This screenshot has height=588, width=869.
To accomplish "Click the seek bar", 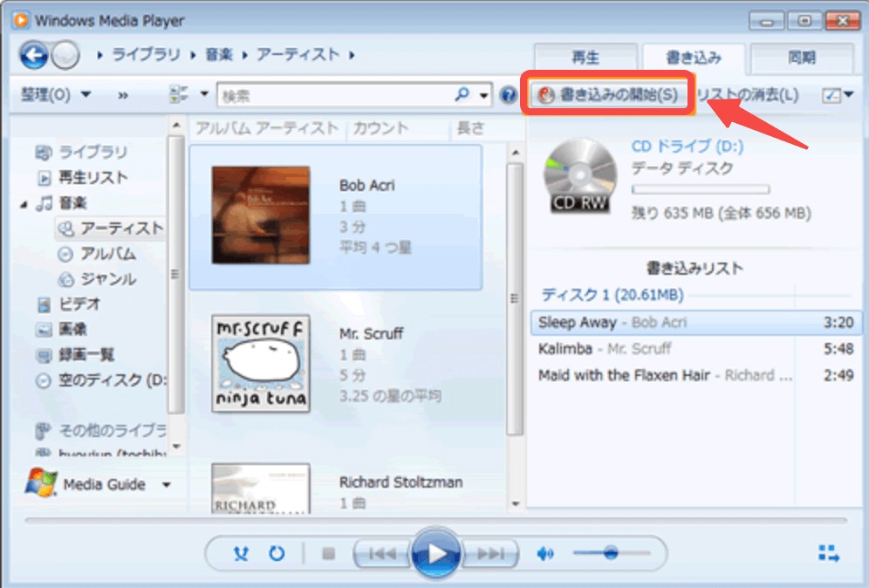I will 435,520.
